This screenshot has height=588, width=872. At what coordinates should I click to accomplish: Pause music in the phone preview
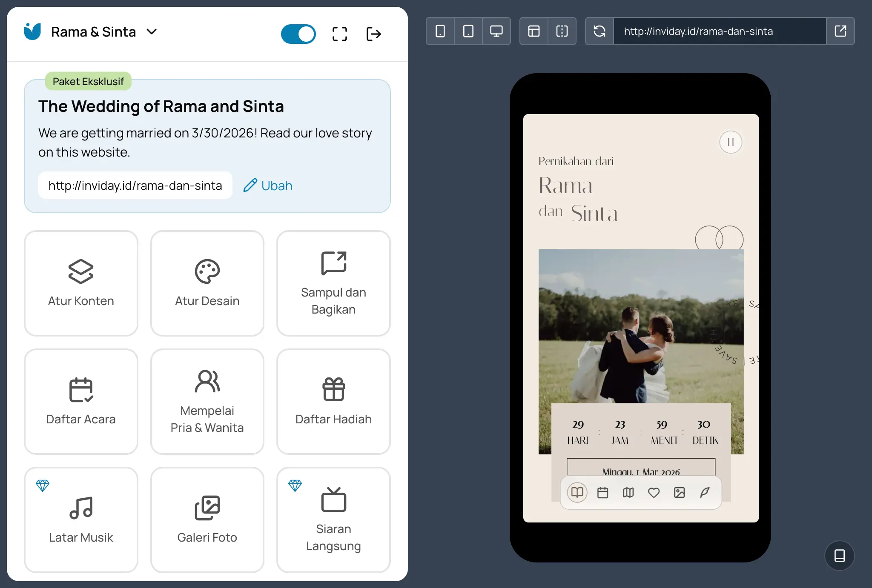tap(731, 142)
